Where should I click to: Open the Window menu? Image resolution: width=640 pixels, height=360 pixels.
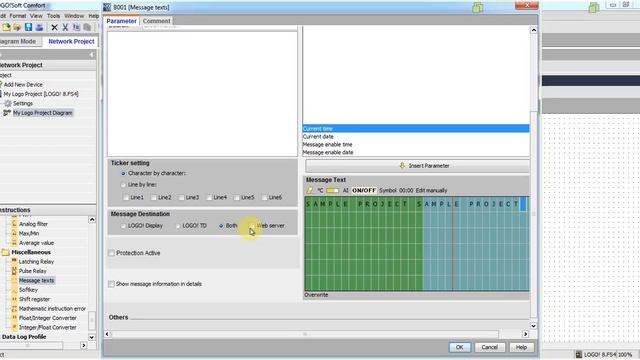tap(74, 16)
